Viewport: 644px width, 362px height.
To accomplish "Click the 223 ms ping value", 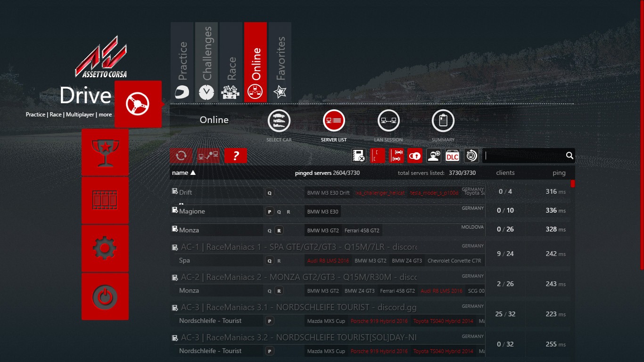I will coord(556,314).
